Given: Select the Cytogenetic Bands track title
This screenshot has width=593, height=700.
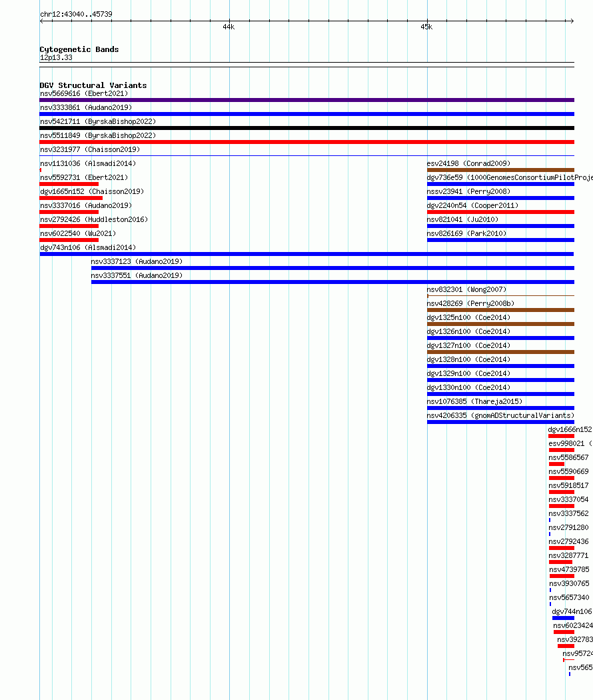Looking at the screenshot, I should tap(79, 49).
